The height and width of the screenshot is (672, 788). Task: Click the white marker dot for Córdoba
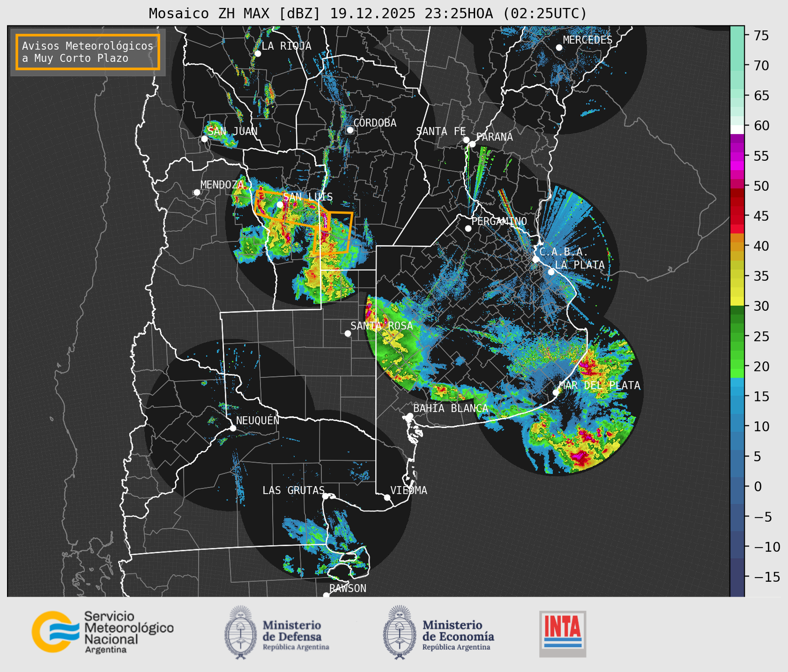click(x=350, y=130)
